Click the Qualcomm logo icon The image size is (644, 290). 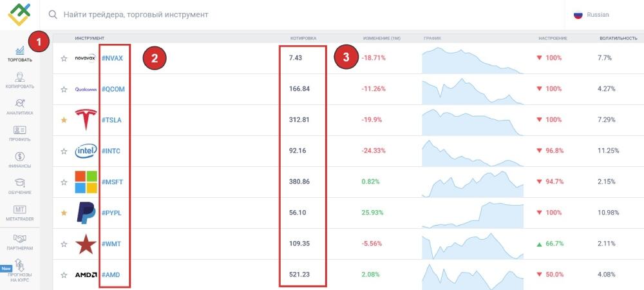pos(86,89)
